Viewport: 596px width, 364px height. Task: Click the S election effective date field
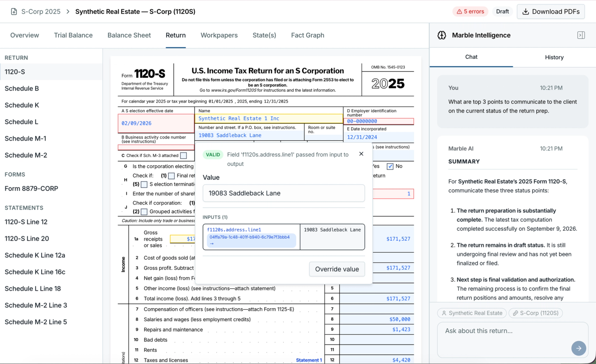point(156,123)
